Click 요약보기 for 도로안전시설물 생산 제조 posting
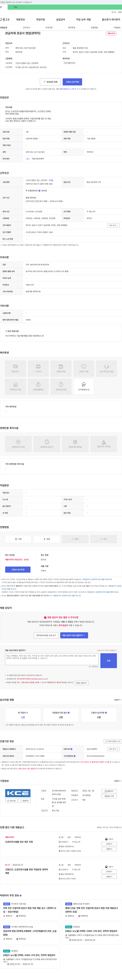 coord(109,844)
